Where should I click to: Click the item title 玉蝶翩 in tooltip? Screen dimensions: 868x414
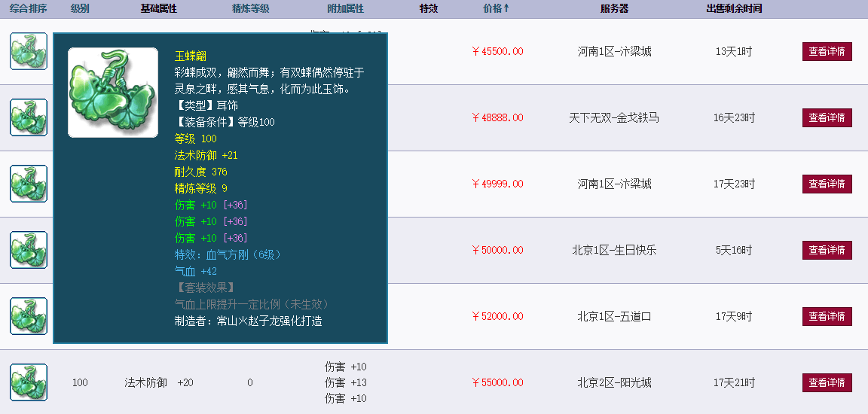[x=191, y=56]
